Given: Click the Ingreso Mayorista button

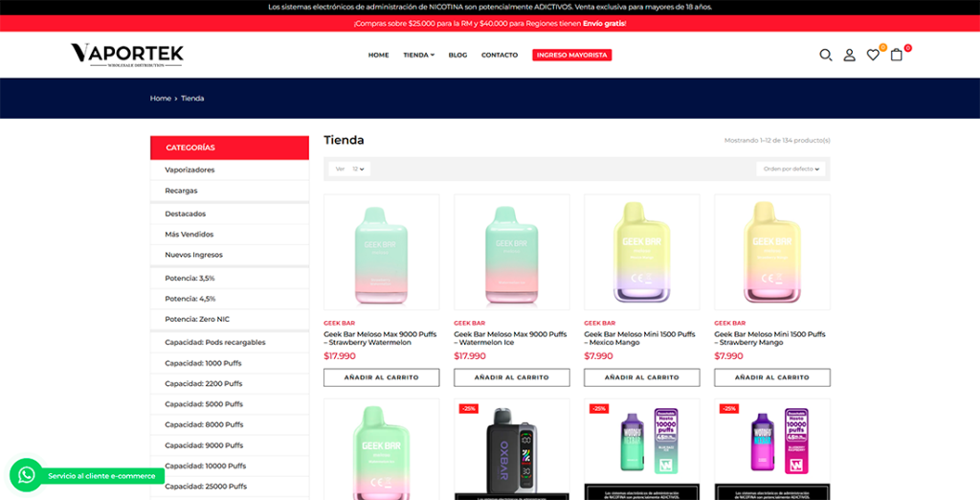Looking at the screenshot, I should coord(572,55).
